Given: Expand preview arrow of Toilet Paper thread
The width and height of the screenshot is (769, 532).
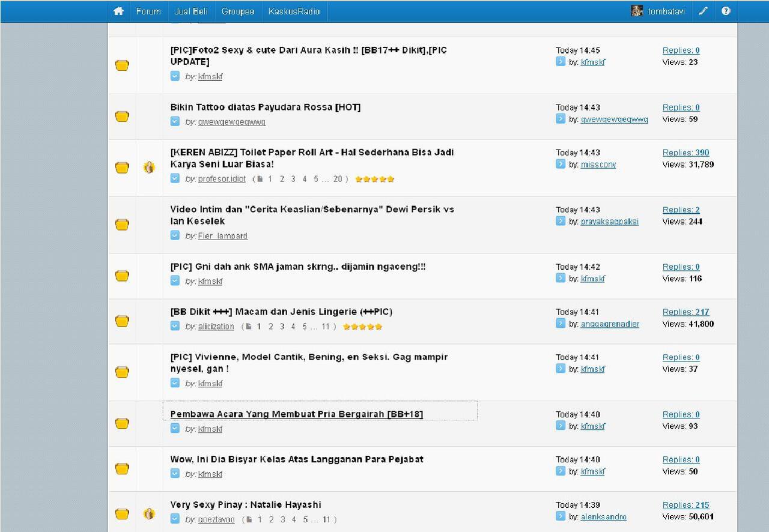Looking at the screenshot, I should pyautogui.click(x=175, y=178).
